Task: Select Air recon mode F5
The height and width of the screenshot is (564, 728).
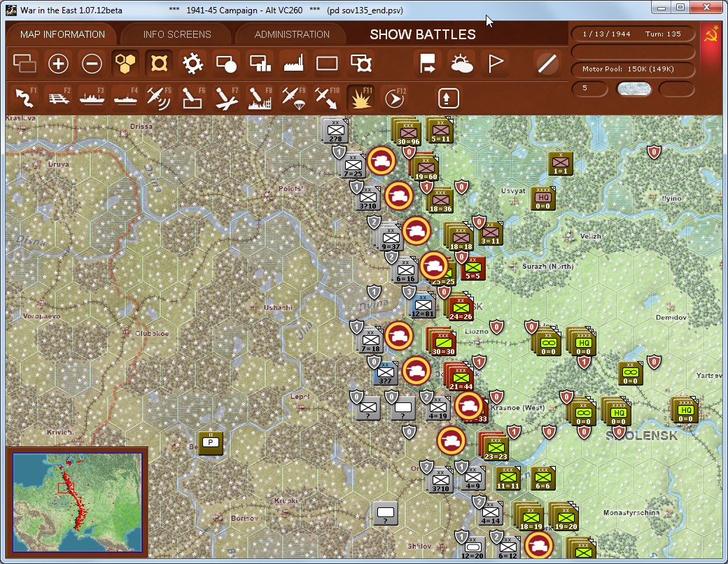Action: pos(159,98)
